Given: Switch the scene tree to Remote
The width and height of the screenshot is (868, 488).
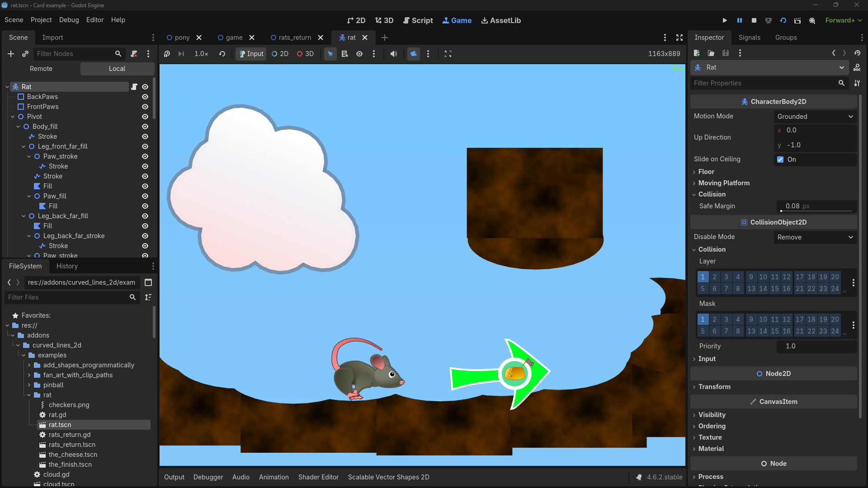Looking at the screenshot, I should coord(41,69).
